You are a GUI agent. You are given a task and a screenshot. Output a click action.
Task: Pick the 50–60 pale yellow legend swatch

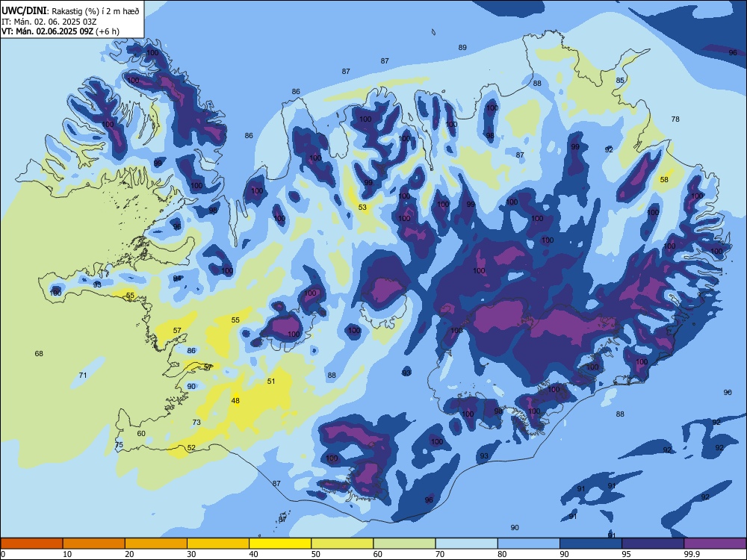click(342, 544)
